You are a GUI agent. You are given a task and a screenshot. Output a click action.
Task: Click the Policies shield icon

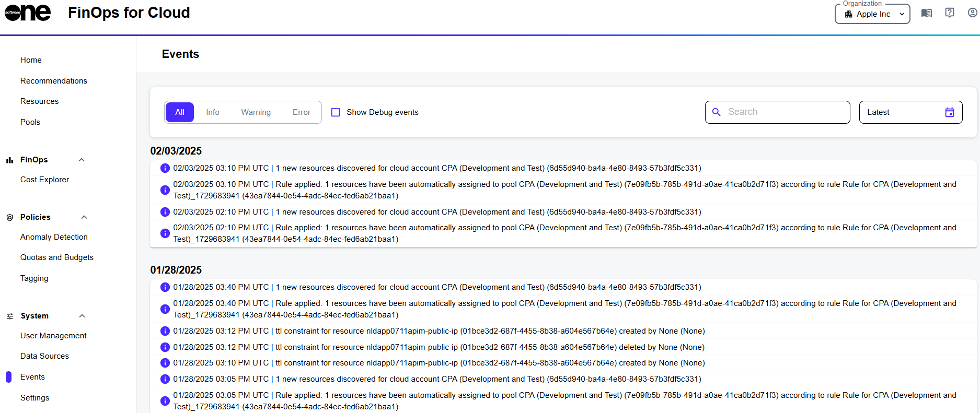click(x=9, y=218)
